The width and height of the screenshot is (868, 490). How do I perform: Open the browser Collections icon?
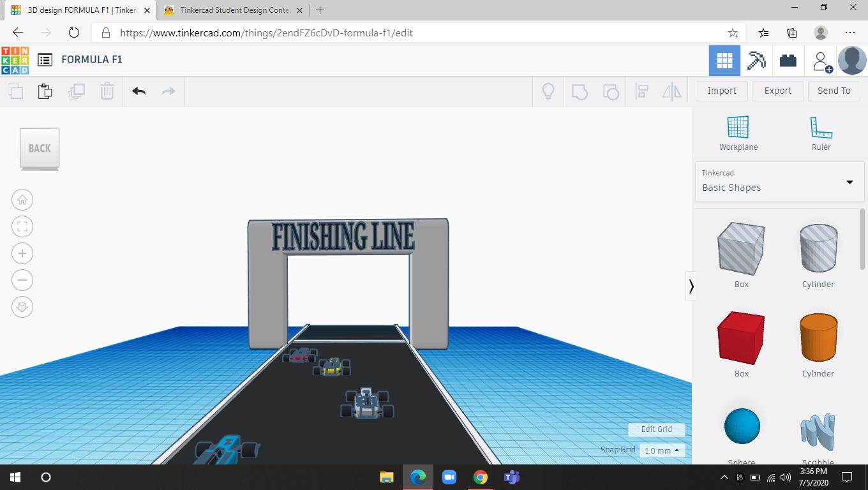coord(792,33)
